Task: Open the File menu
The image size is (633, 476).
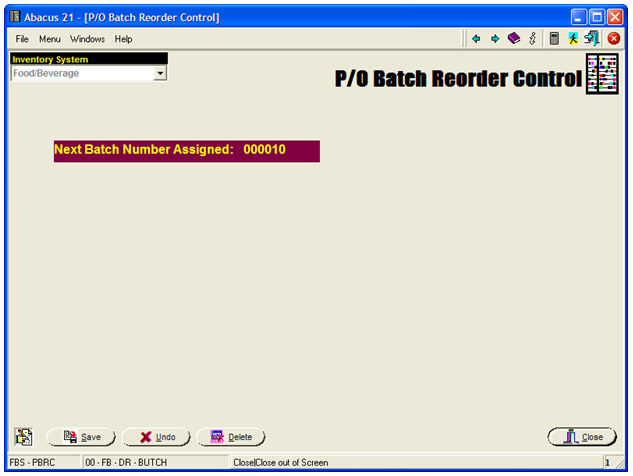Action: pyautogui.click(x=22, y=39)
